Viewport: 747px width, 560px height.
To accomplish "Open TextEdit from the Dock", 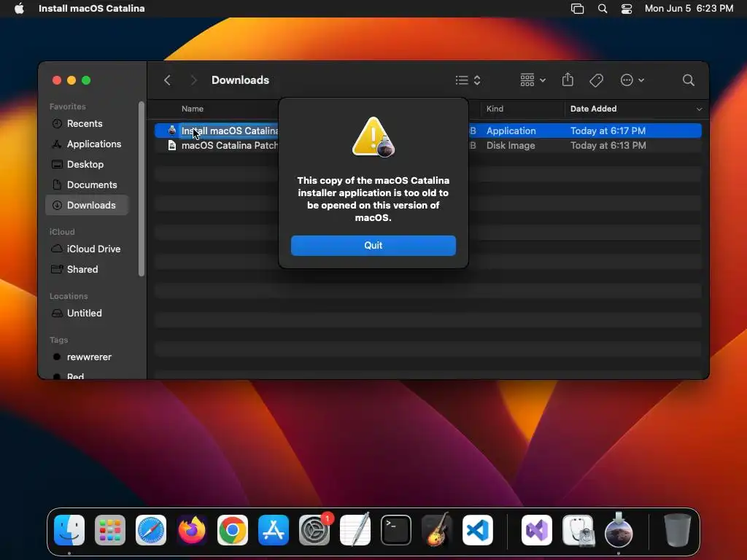I will coord(355,530).
